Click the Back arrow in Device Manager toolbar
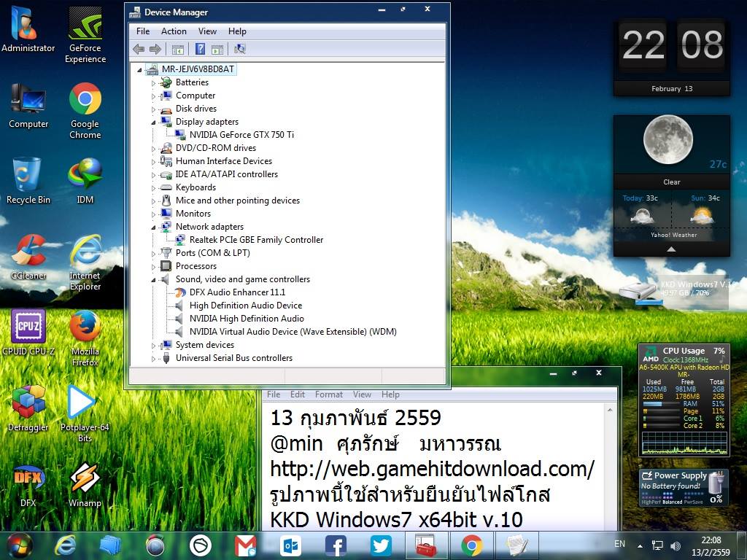The width and height of the screenshot is (747, 560). [139, 49]
